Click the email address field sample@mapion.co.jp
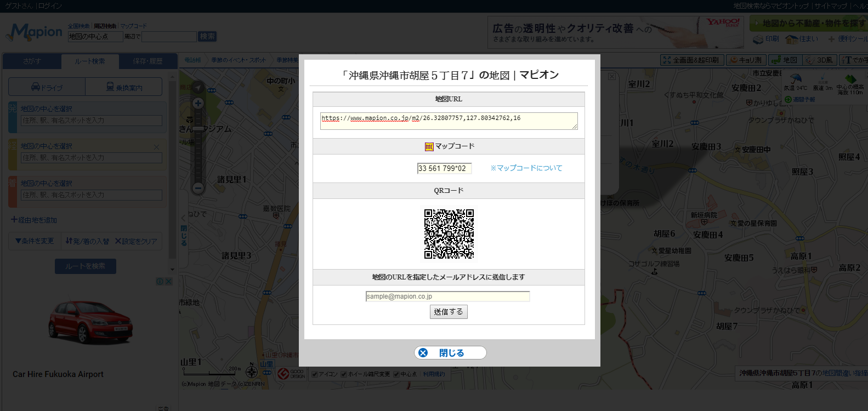 [447, 296]
